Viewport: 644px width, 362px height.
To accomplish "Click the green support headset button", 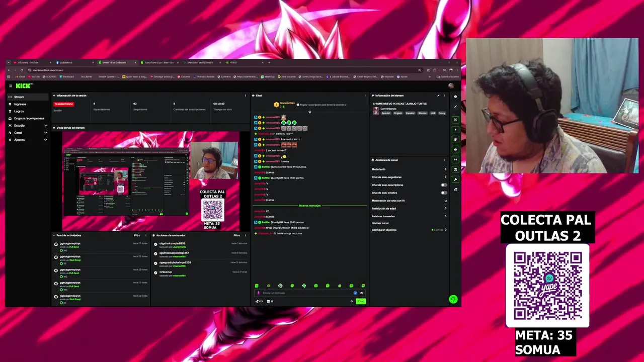I will tap(453, 299).
